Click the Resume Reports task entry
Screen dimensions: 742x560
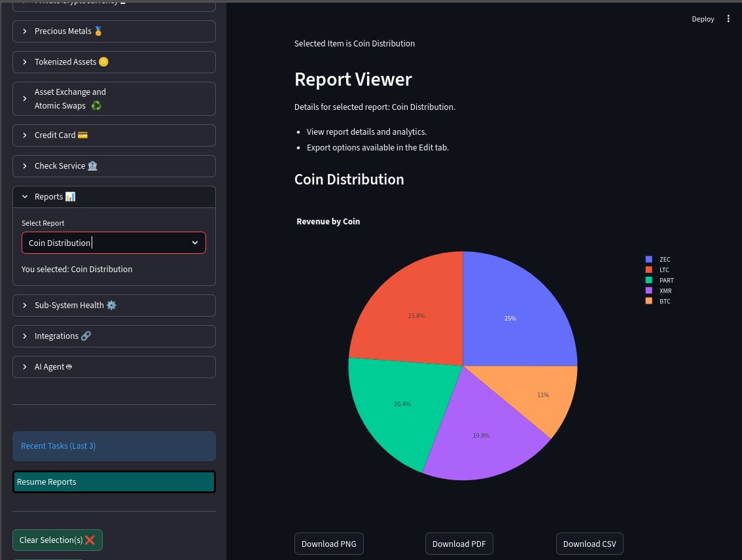[x=114, y=481]
